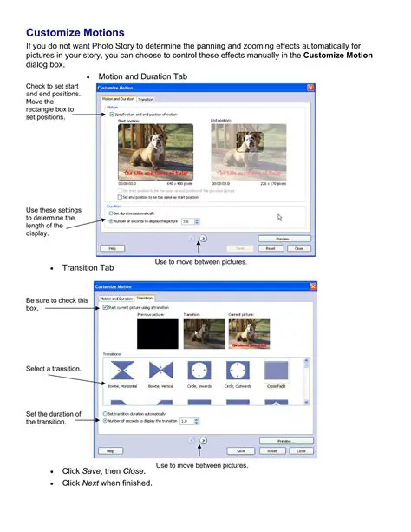Go to next picture in Motion and Duration dialog
This screenshot has width=411, height=532.
pos(203,239)
